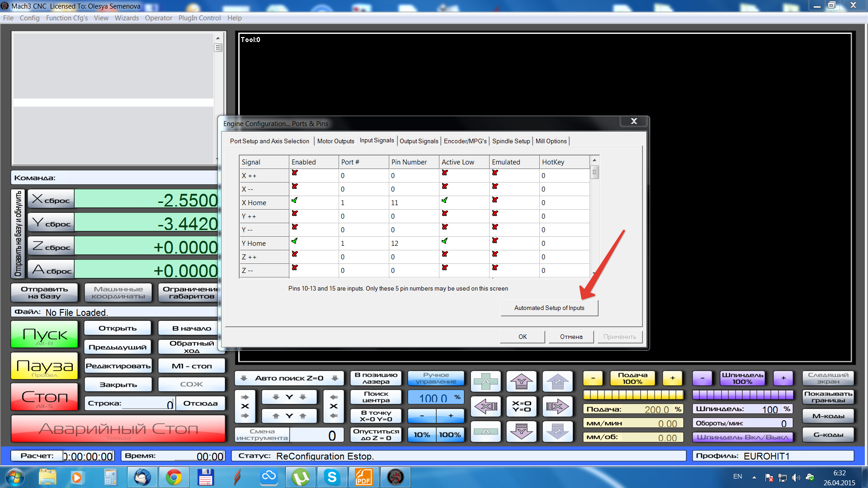The height and width of the screenshot is (488, 868).
Task: Toggle Enabled mark for X ++ signal
Action: 295,173
